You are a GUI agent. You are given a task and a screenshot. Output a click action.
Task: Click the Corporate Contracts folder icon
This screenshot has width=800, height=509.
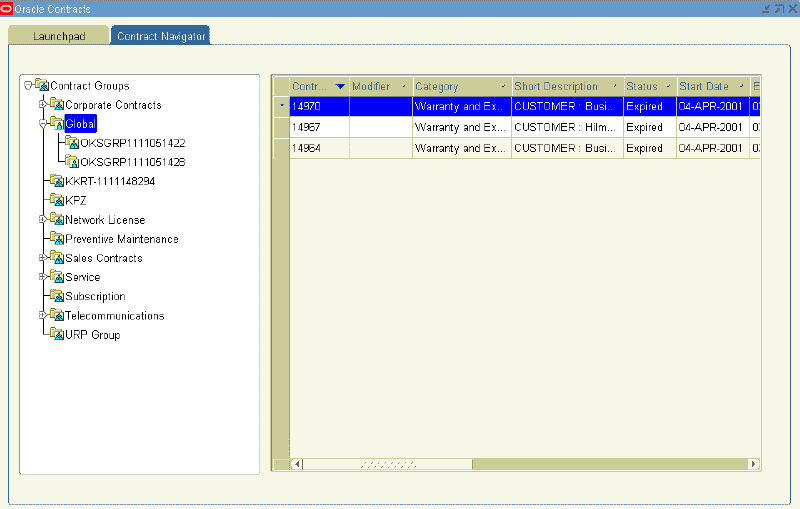pyautogui.click(x=57, y=104)
